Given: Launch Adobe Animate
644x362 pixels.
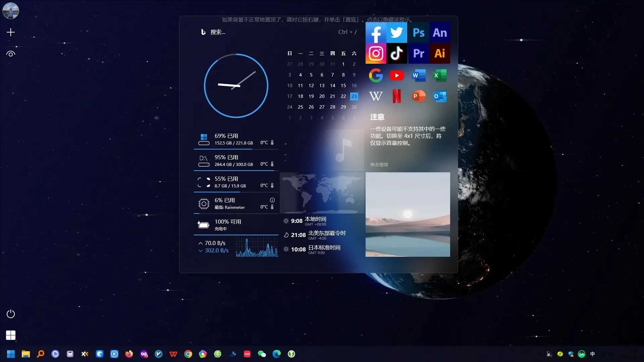Looking at the screenshot, I should coord(439,32).
